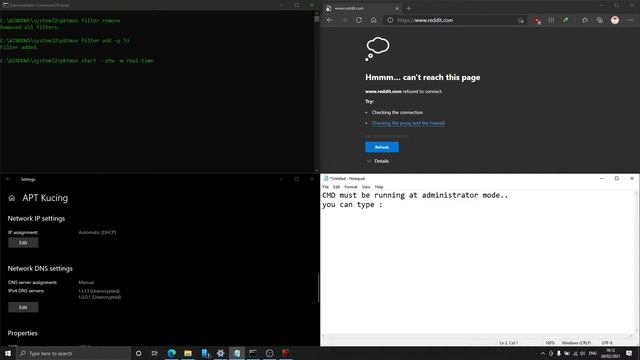The image size is (640, 360).
Task: Reload the reddit page in Edge
Action: (359, 20)
